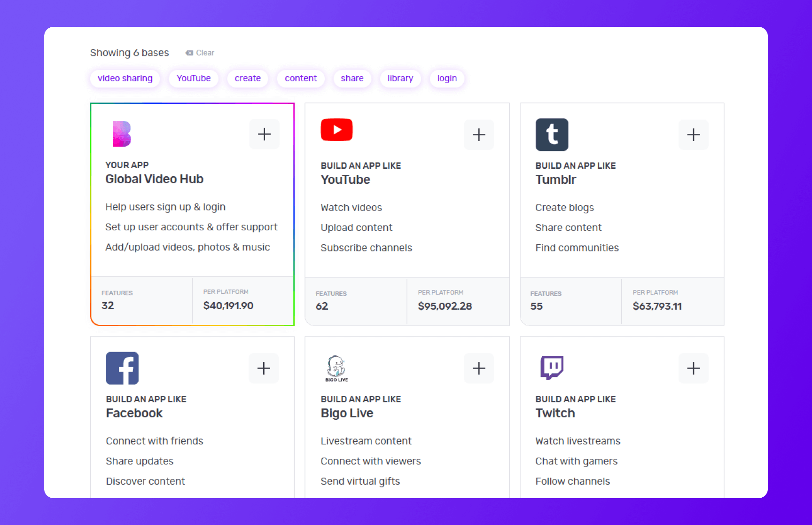Click the Twitch logo icon

[x=552, y=368]
